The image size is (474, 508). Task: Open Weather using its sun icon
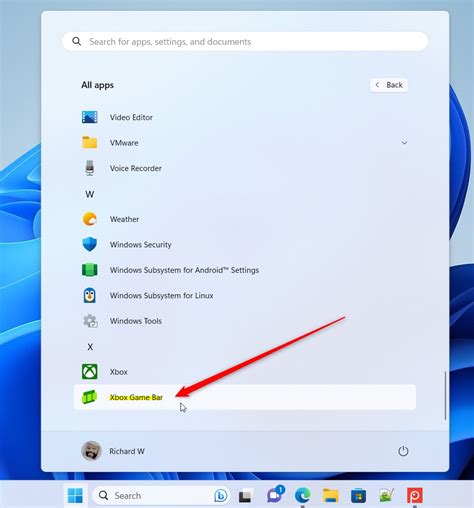coord(90,219)
